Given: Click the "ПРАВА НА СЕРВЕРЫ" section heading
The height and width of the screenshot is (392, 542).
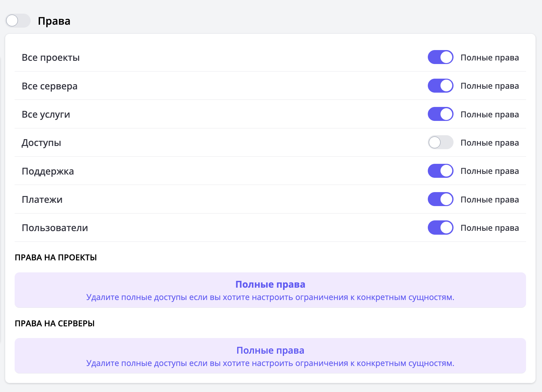Looking at the screenshot, I should 55,323.
